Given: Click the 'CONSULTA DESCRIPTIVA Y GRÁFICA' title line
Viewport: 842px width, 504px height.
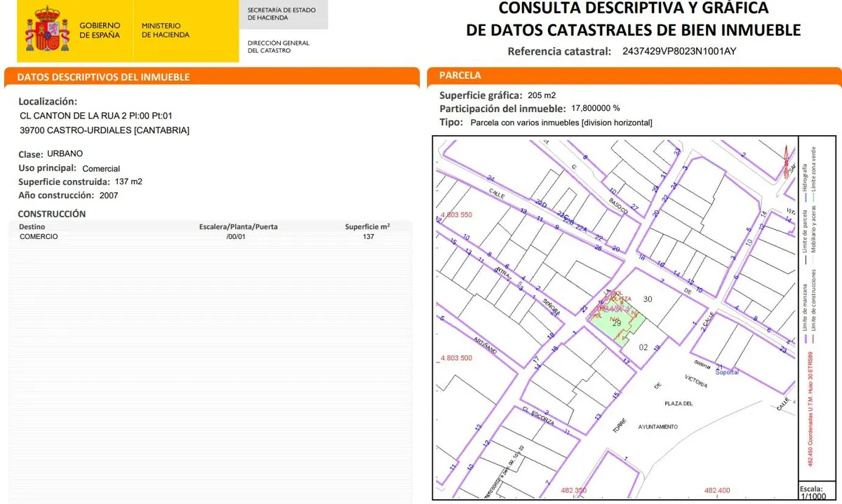Looking at the screenshot, I should (x=633, y=8).
